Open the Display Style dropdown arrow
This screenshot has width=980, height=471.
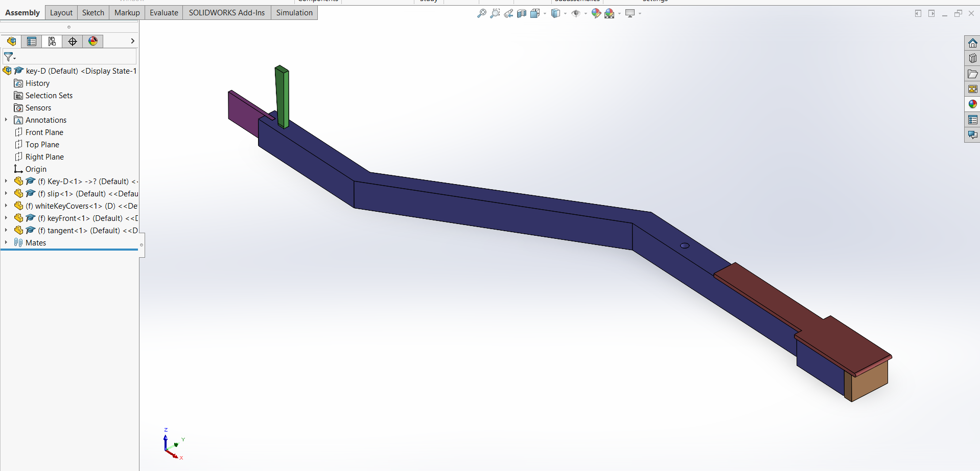click(x=565, y=14)
